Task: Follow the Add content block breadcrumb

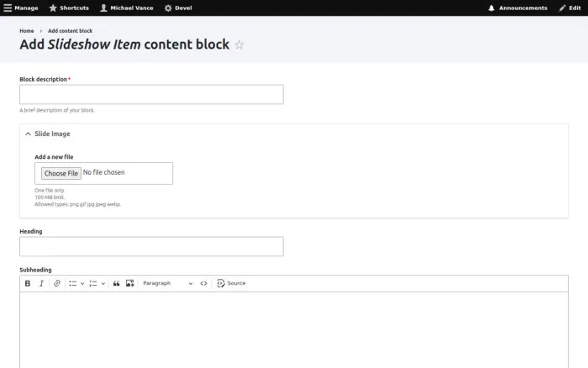Action: [x=70, y=31]
